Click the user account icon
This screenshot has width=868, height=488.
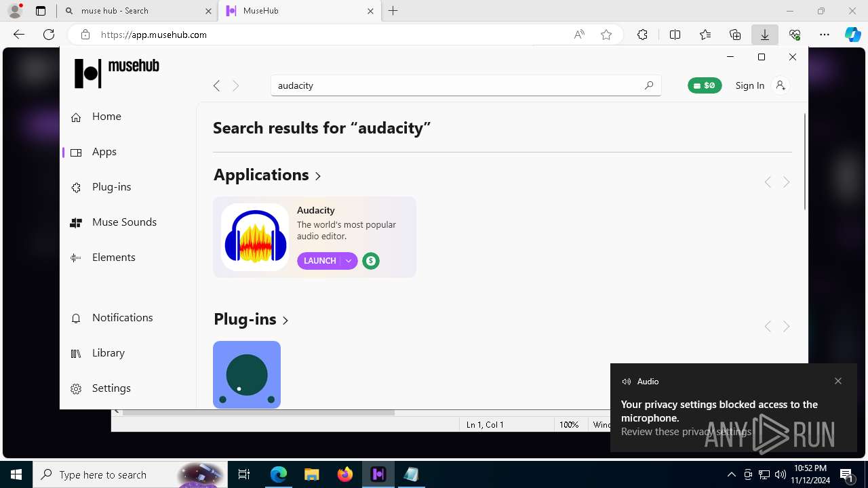pos(781,85)
